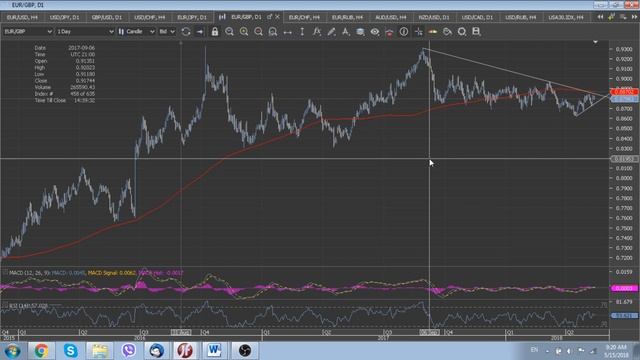Click the horizontal scale arrows icon

(x=287, y=32)
